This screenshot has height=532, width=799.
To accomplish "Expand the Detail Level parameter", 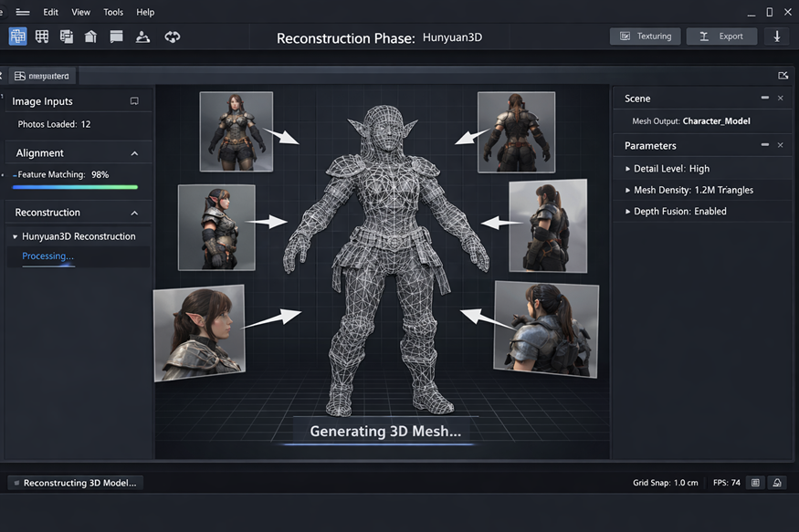I will click(x=627, y=169).
